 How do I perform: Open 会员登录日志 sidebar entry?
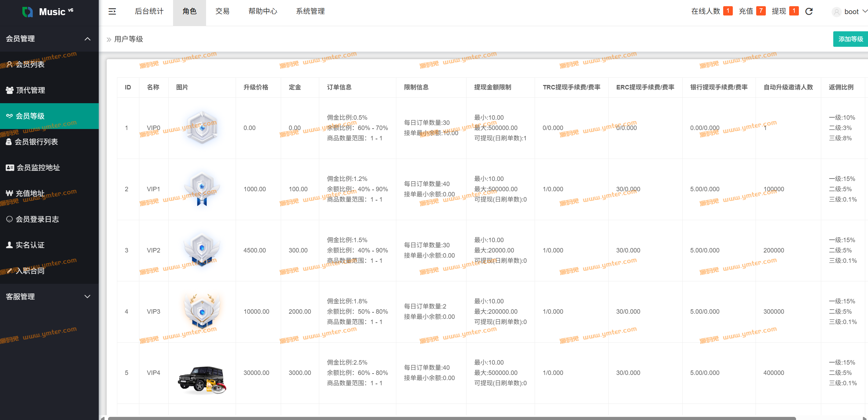point(37,219)
